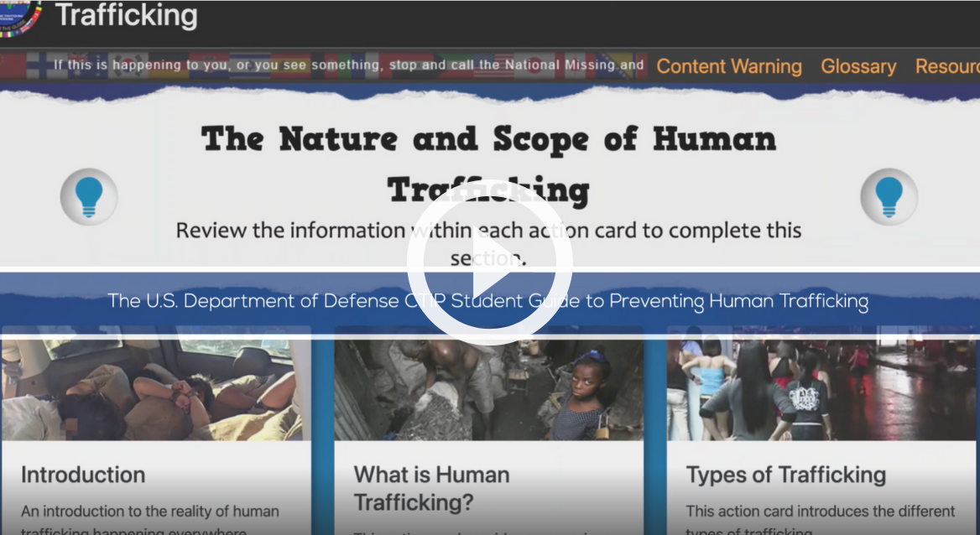
Task: Select the Types of Trafficking card title
Action: point(785,475)
